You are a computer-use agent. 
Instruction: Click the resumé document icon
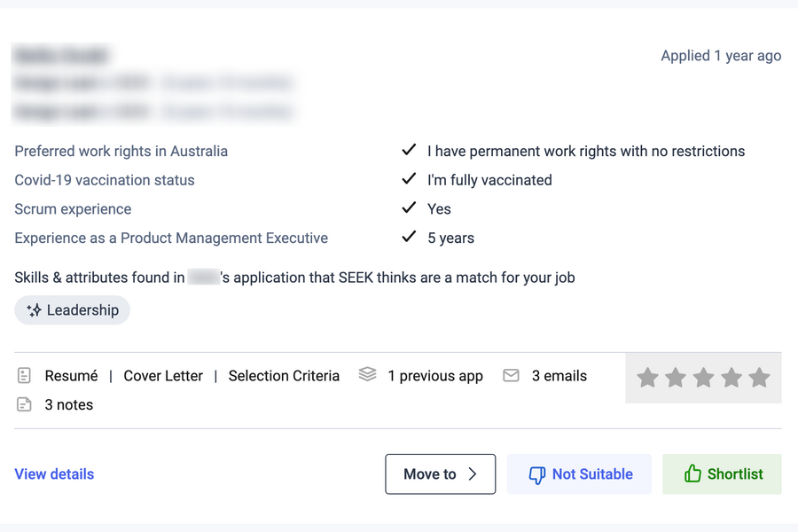tap(24, 376)
